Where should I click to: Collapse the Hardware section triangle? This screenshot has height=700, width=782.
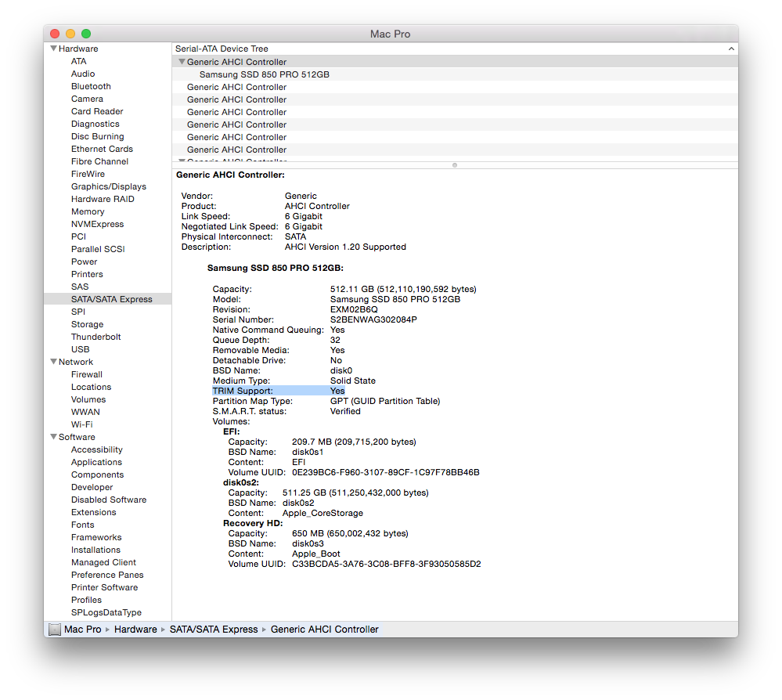point(53,49)
